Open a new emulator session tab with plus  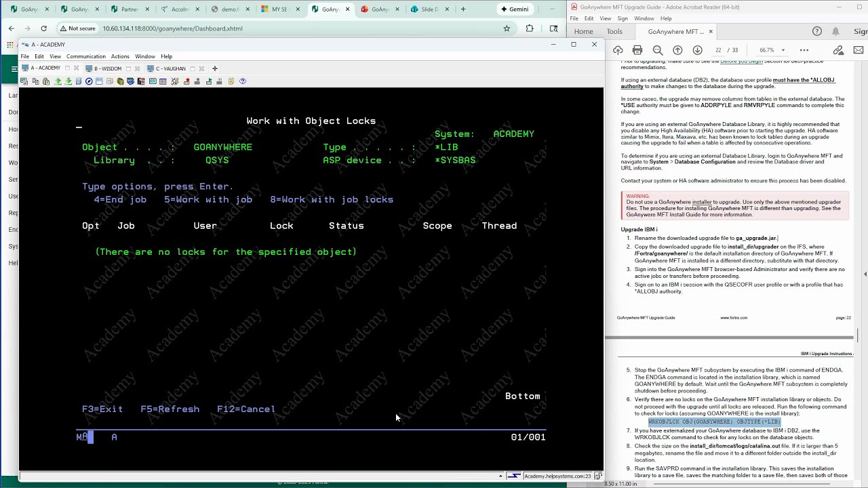214,68
